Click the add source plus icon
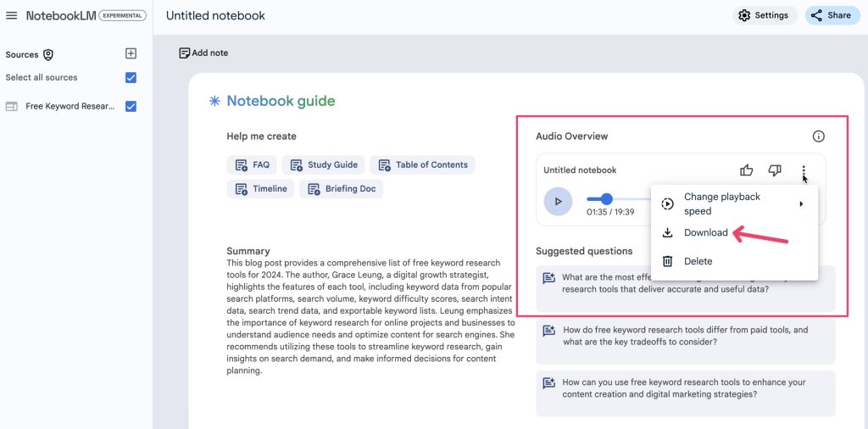868x429 pixels. click(x=131, y=53)
